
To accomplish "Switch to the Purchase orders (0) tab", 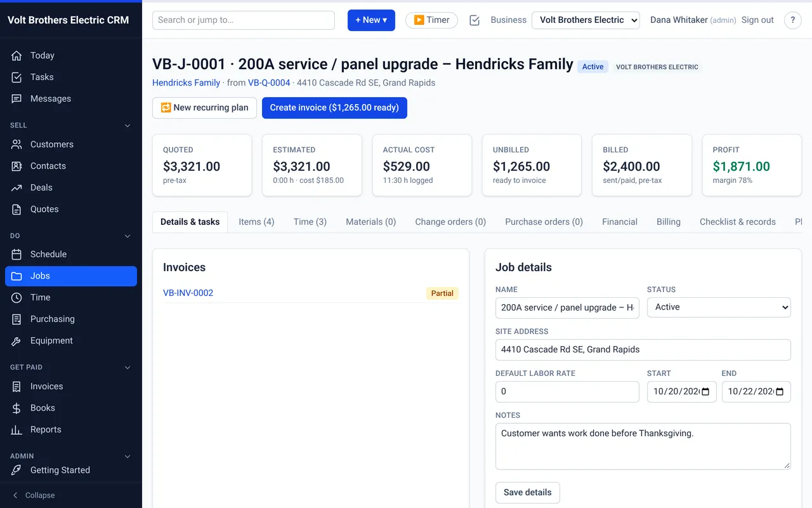I will click(x=544, y=222).
